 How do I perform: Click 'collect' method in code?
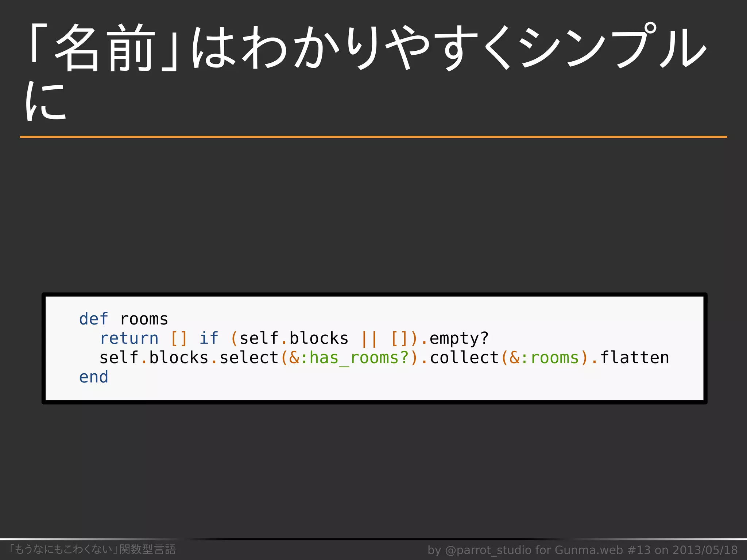[464, 358]
